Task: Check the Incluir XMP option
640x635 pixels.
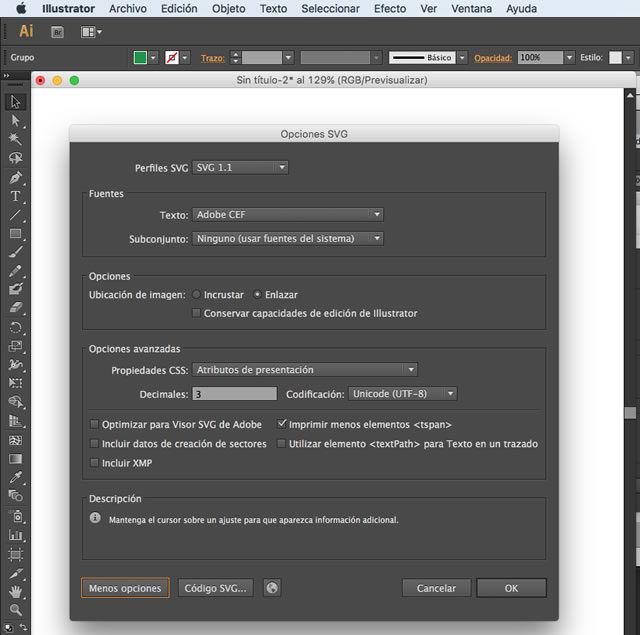Action: (94, 463)
